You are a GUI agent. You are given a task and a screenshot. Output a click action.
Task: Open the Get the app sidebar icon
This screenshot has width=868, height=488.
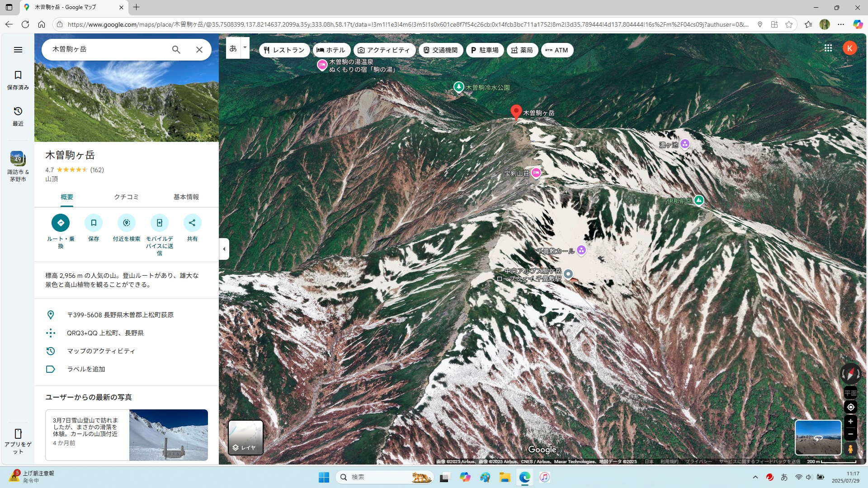coord(18,441)
